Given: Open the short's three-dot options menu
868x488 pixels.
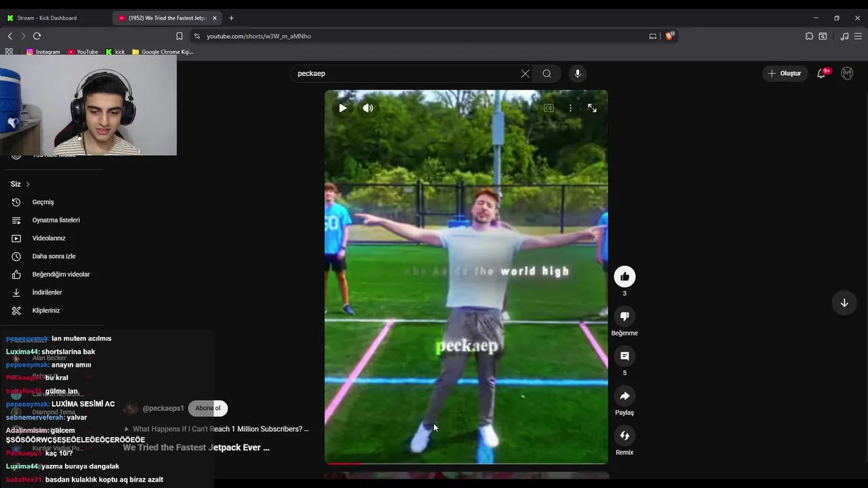Looking at the screenshot, I should pyautogui.click(x=570, y=108).
